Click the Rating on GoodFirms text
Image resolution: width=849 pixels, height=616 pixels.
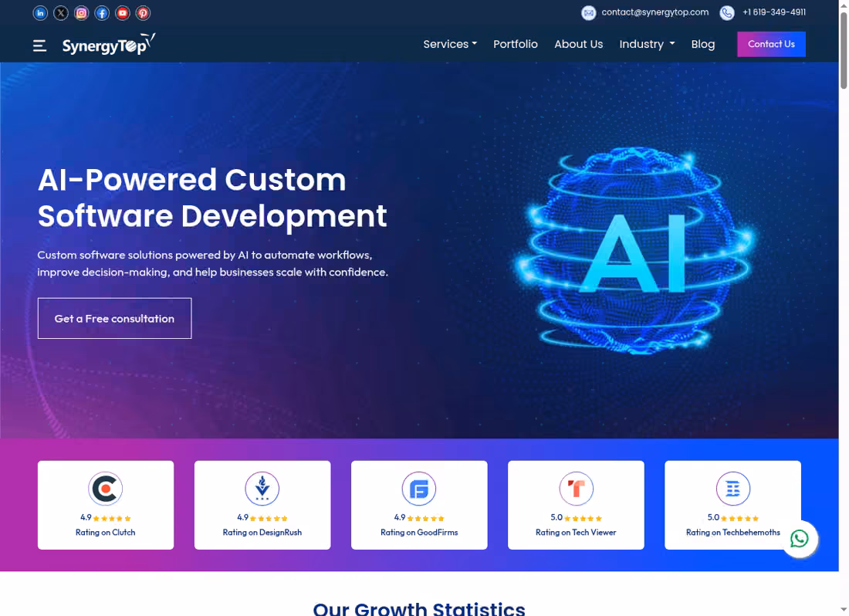coord(419,533)
